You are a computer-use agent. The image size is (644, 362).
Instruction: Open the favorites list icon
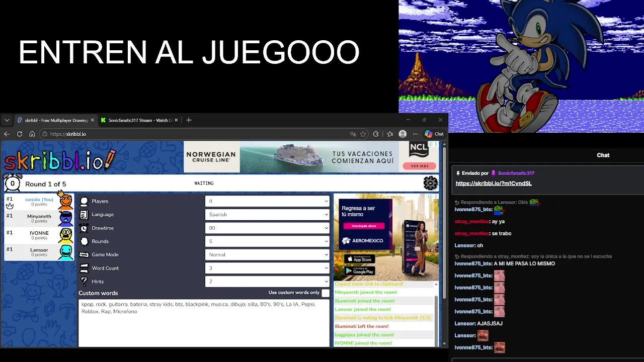[390, 134]
